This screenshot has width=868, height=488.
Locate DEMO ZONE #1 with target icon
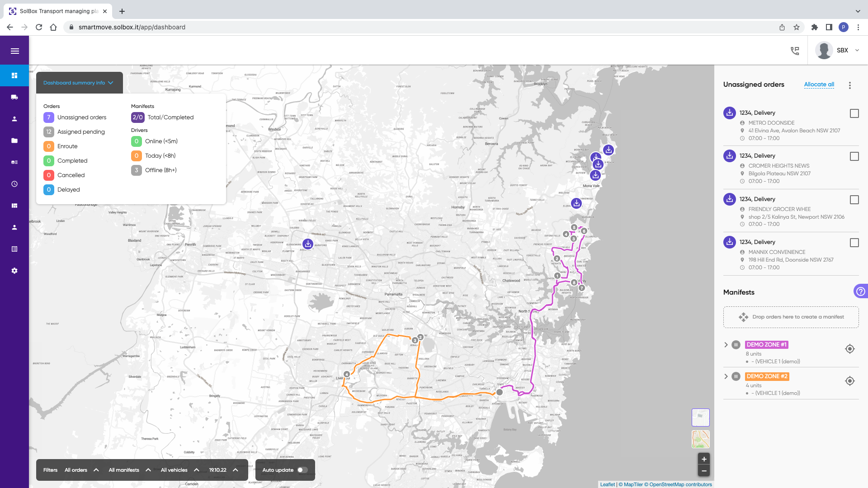849,349
